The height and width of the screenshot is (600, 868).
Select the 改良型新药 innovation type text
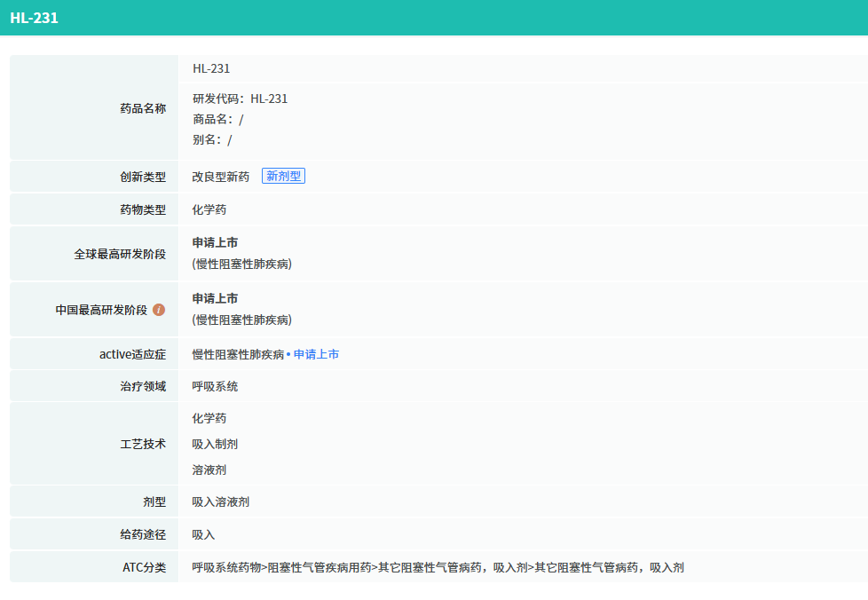coord(221,177)
